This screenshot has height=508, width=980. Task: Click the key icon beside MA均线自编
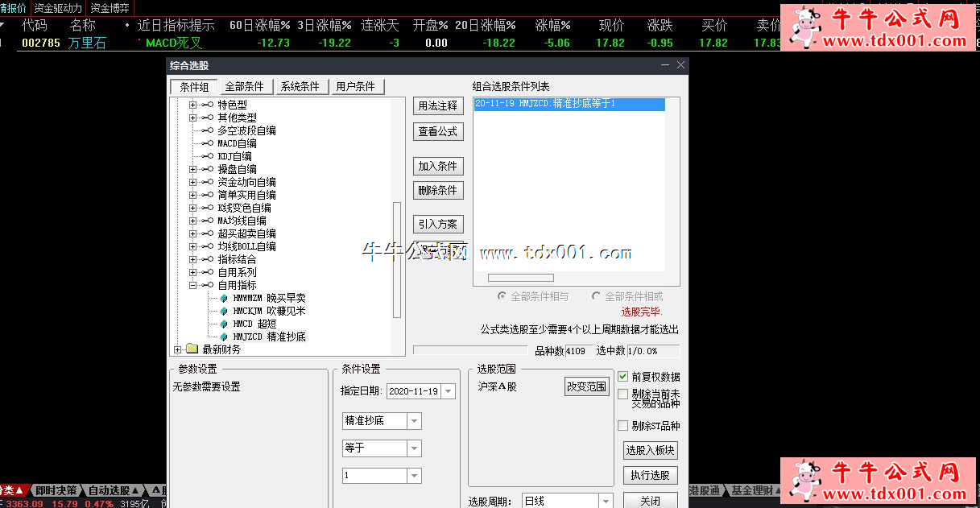208,221
